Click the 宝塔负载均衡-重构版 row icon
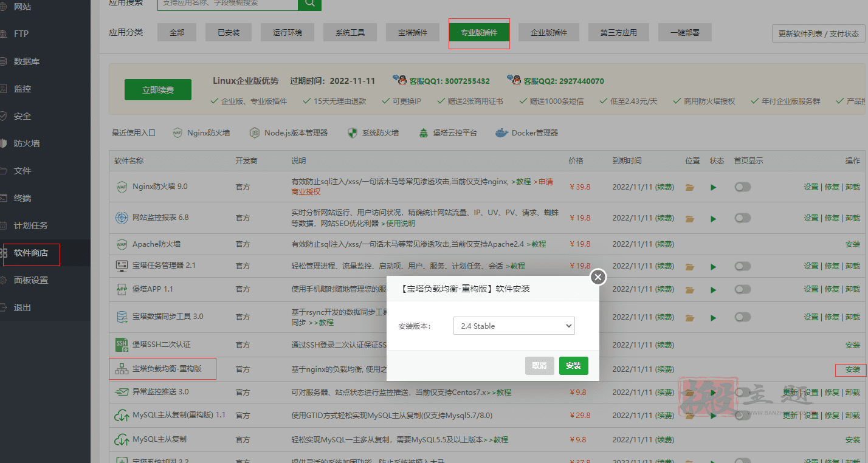Viewport: 868px width, 463px height. click(x=121, y=369)
